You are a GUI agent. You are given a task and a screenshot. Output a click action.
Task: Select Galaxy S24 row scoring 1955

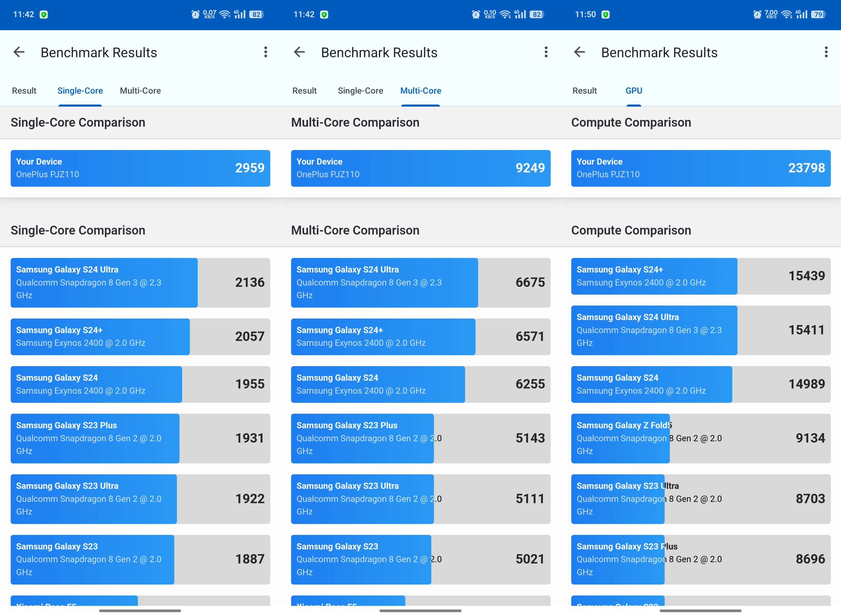[140, 384]
